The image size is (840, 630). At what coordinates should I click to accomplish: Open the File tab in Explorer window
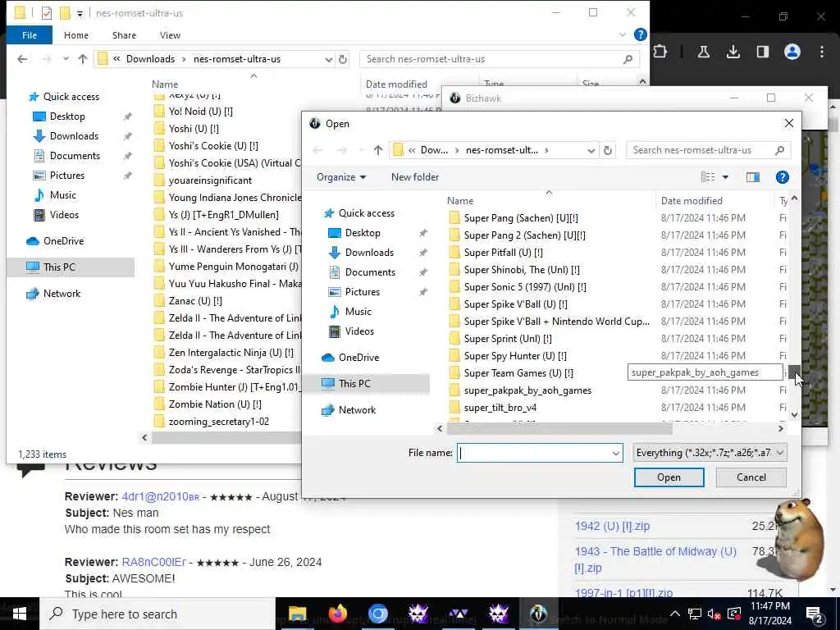point(30,35)
